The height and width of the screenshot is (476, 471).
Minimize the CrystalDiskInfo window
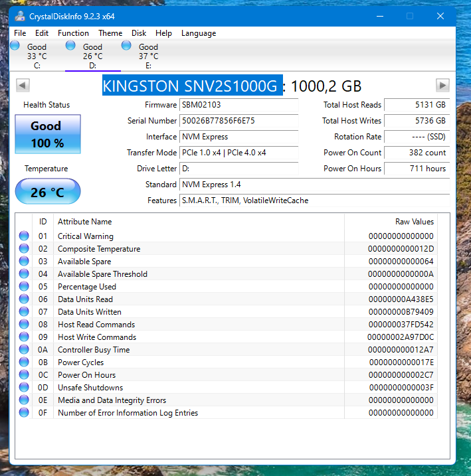click(380, 16)
